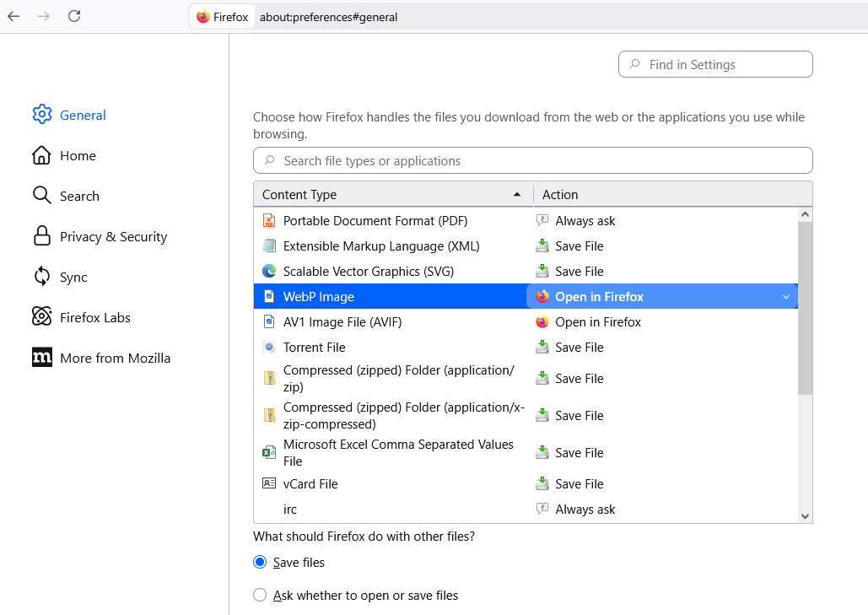This screenshot has height=615, width=868.
Task: Click the Home house icon in sidebar
Action: 41,155
